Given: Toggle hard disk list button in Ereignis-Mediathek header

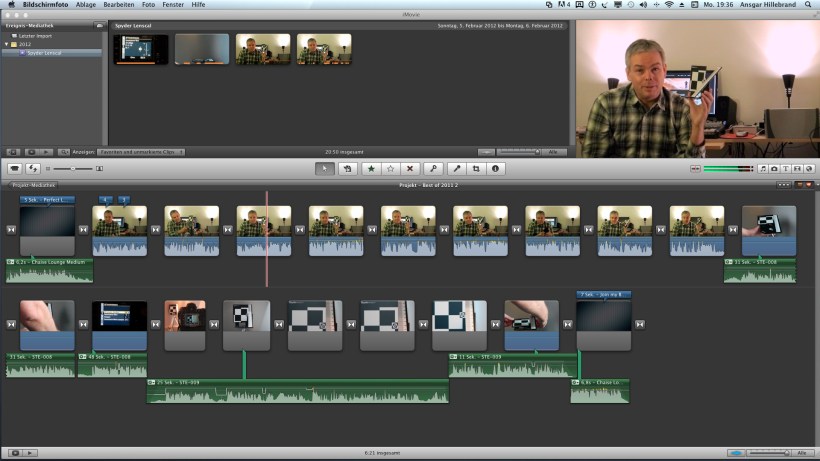Looking at the screenshot, I should (99, 25).
